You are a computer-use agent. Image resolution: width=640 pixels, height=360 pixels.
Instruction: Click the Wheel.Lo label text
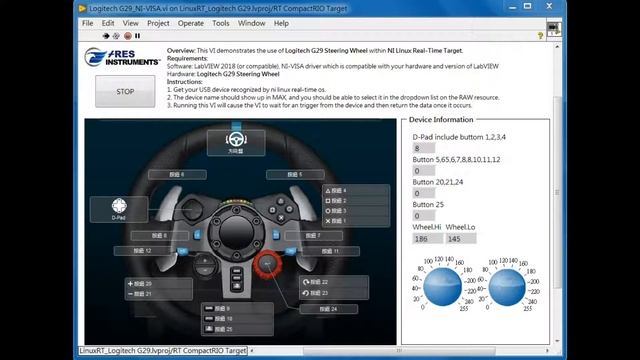point(460,227)
